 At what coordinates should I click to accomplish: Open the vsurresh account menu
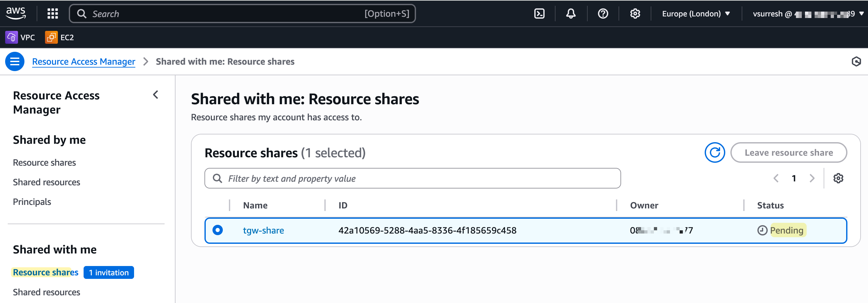(x=805, y=14)
